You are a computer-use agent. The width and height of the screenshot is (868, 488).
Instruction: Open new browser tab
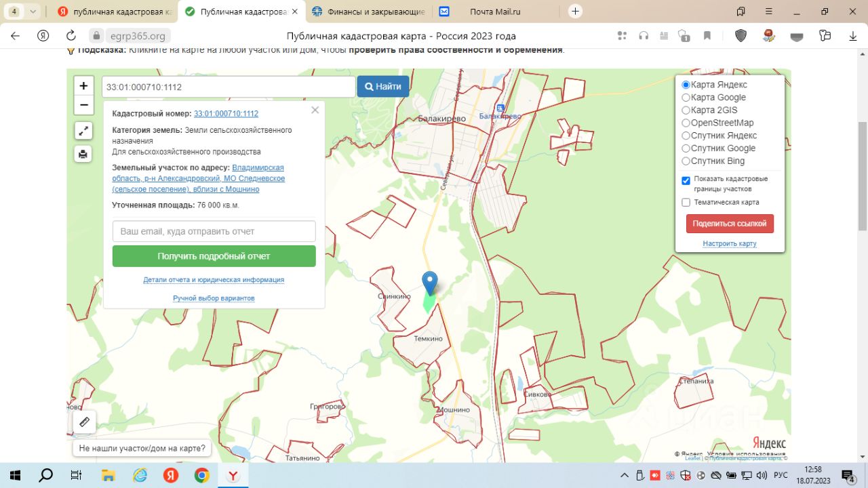tap(575, 12)
